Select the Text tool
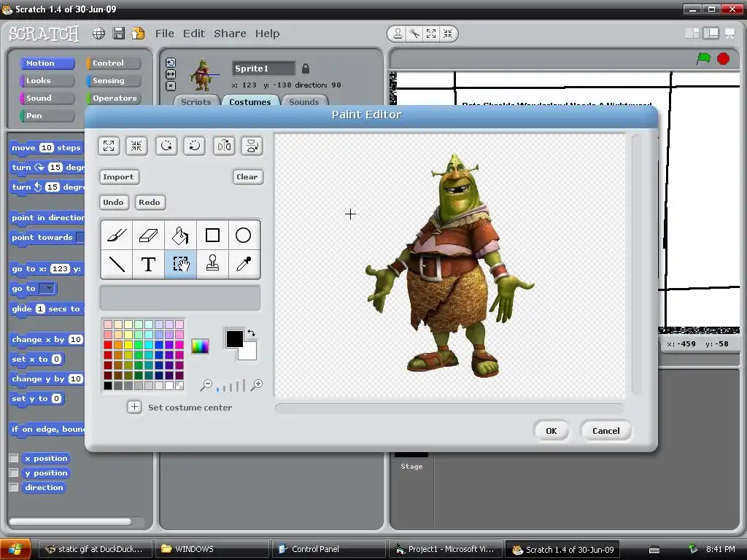 click(x=148, y=264)
